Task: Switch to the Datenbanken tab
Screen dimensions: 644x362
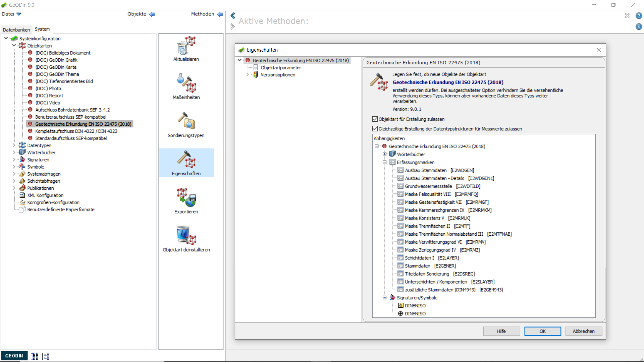Action: (16, 29)
